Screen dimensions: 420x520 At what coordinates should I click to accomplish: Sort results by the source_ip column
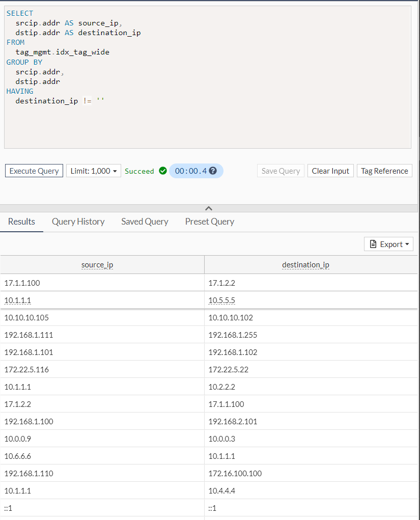(x=97, y=264)
